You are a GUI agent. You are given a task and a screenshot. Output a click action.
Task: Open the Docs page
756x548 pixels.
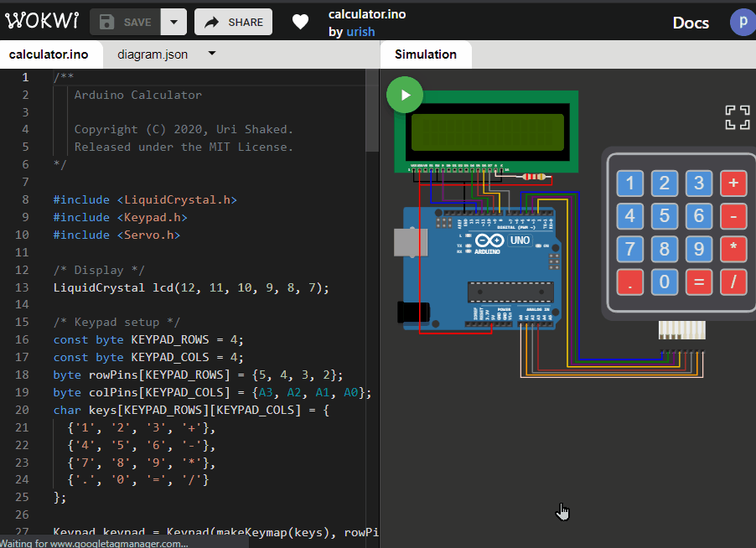point(691,23)
